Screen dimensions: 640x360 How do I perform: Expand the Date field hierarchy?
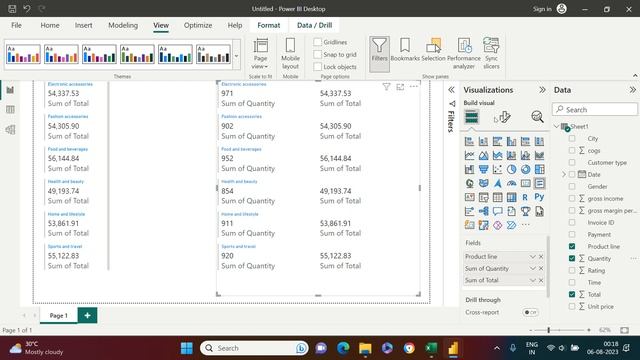564,175
